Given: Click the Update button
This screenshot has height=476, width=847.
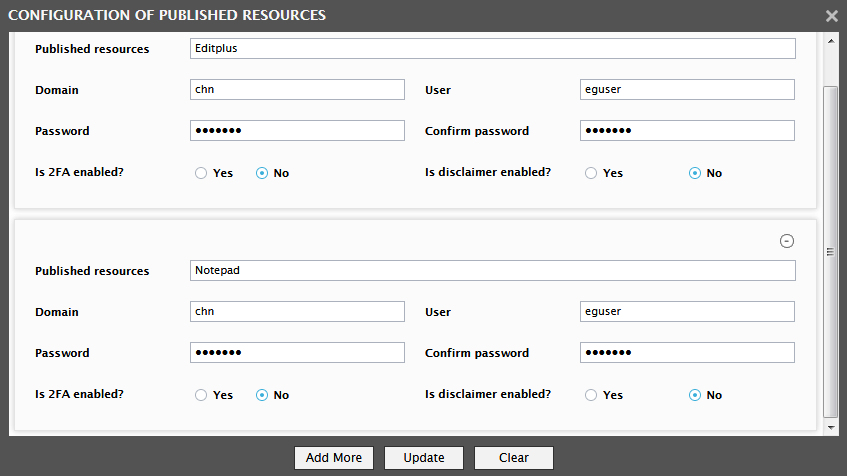Looking at the screenshot, I should pyautogui.click(x=424, y=458).
